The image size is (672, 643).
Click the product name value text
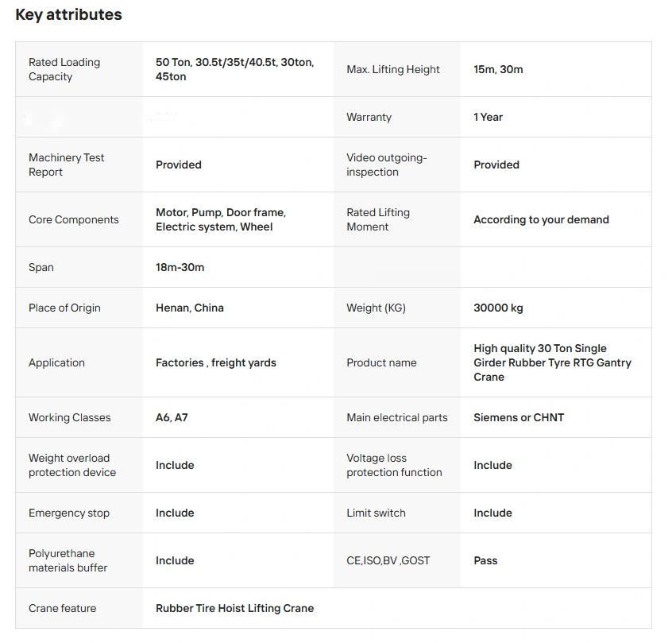[552, 362]
